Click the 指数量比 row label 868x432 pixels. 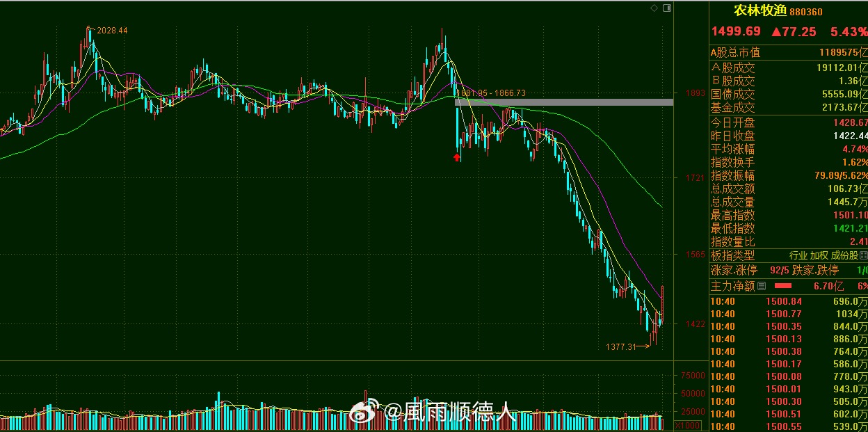click(x=732, y=241)
